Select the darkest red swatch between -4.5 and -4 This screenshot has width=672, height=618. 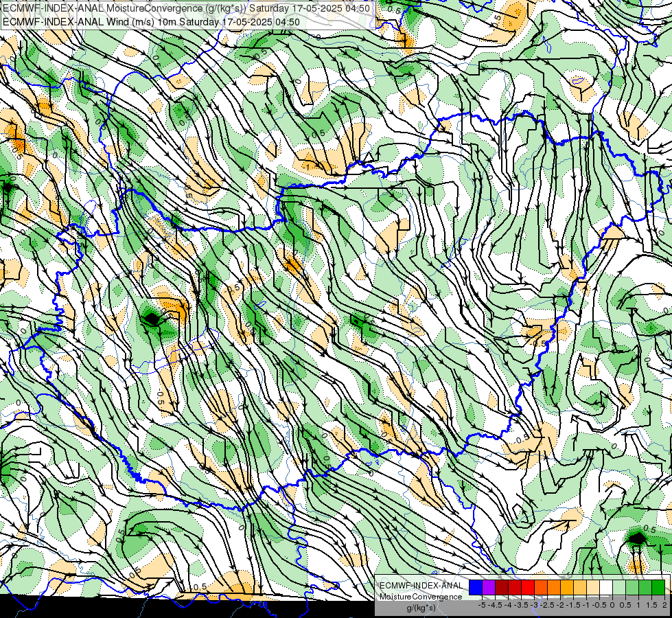pos(502,587)
